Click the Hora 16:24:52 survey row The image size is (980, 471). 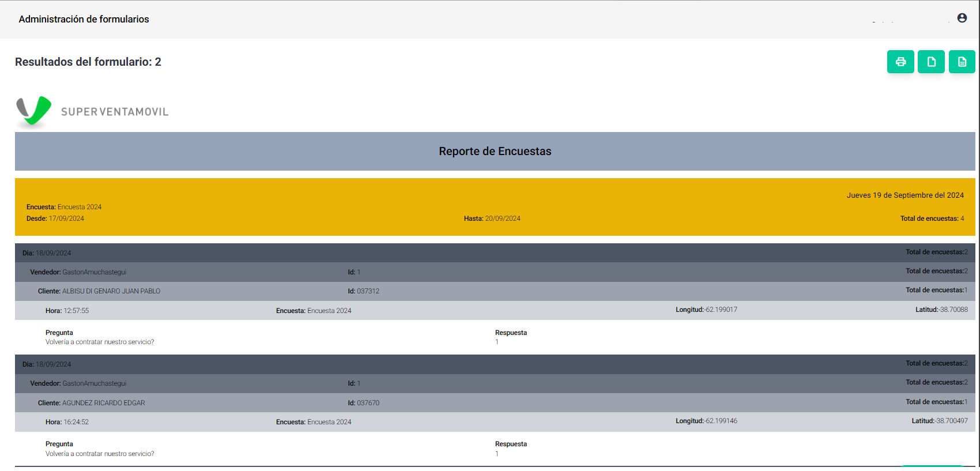pyautogui.click(x=495, y=422)
